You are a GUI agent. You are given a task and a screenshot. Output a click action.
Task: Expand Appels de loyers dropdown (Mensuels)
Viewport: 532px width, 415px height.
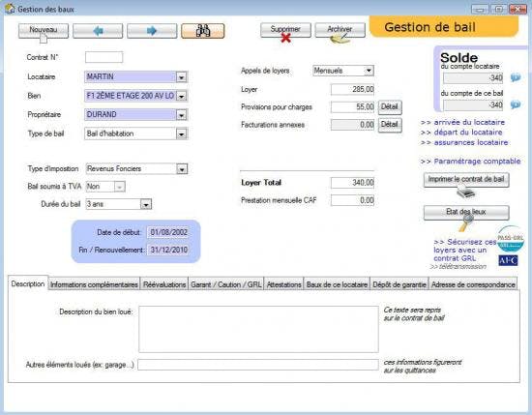click(x=369, y=71)
